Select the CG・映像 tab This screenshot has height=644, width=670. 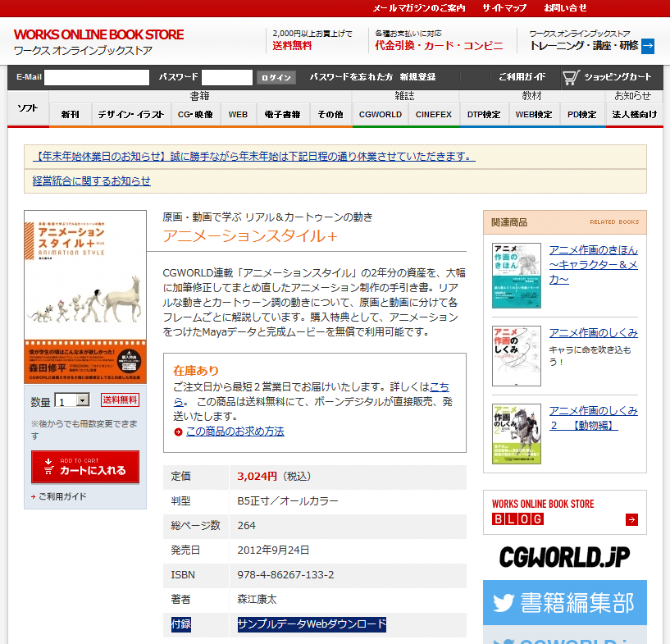(x=195, y=115)
